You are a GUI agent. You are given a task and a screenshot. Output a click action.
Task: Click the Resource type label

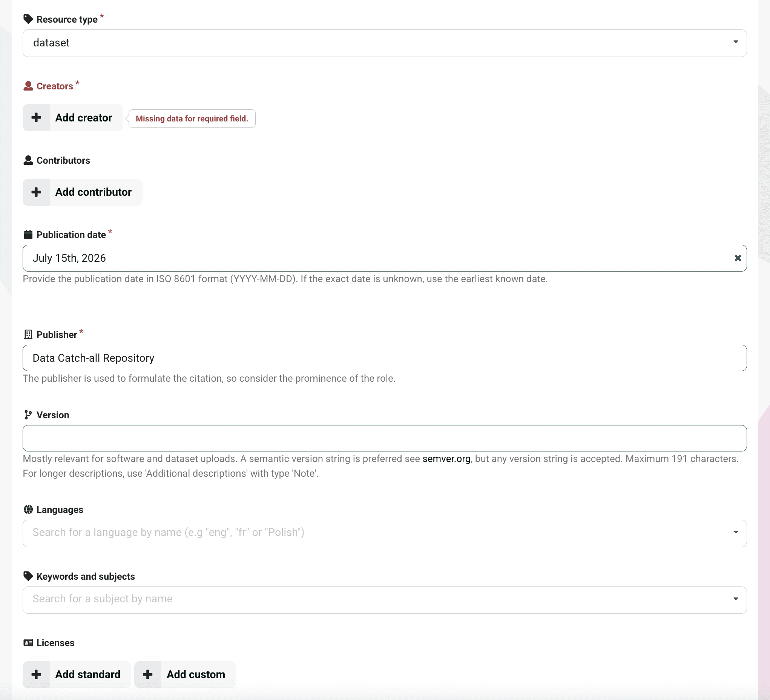tap(67, 20)
